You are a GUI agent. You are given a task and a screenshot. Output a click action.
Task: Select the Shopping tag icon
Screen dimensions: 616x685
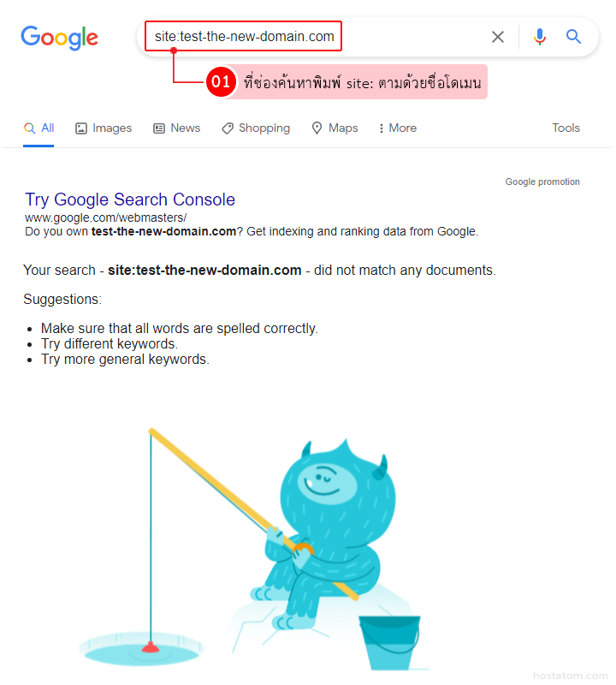228,128
